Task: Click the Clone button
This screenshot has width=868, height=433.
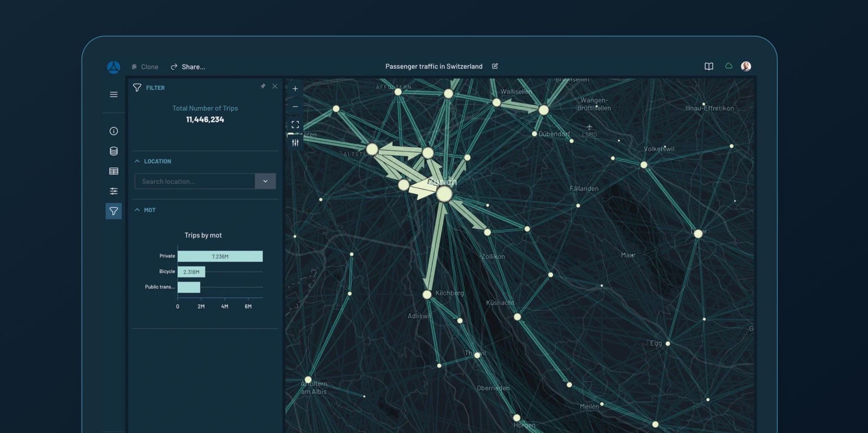Action: 145,66
